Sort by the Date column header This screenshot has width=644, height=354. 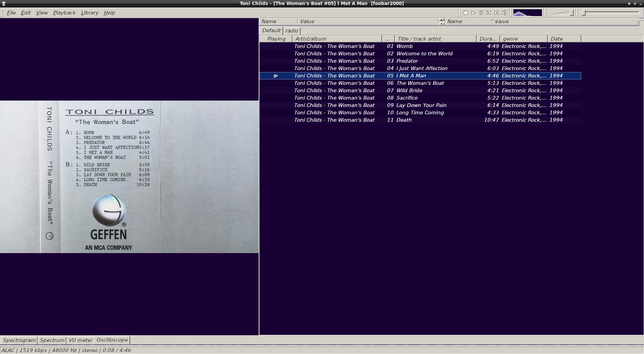tap(564, 39)
